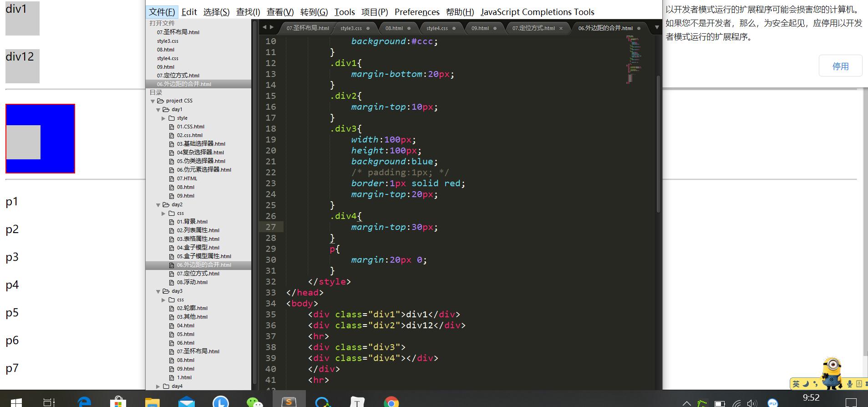Open 07.圣杯布局.html under day3
The width and height of the screenshot is (868, 407).
pos(198,351)
